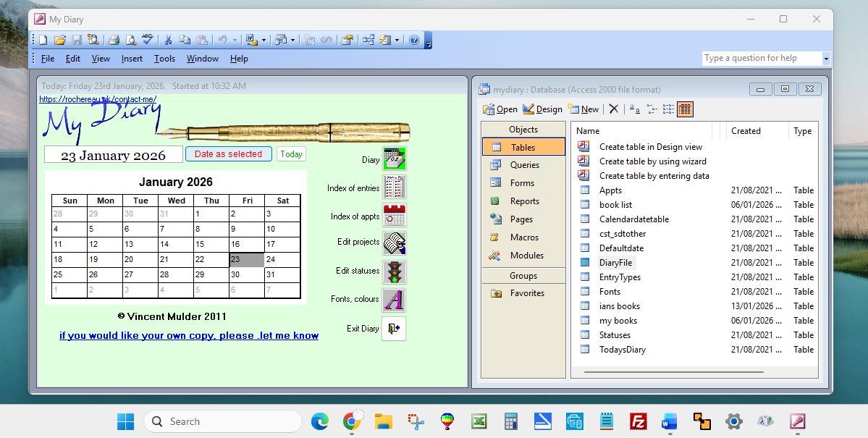
Task: Expand the OfficeLinks dropdown arrow
Action: 264,40
